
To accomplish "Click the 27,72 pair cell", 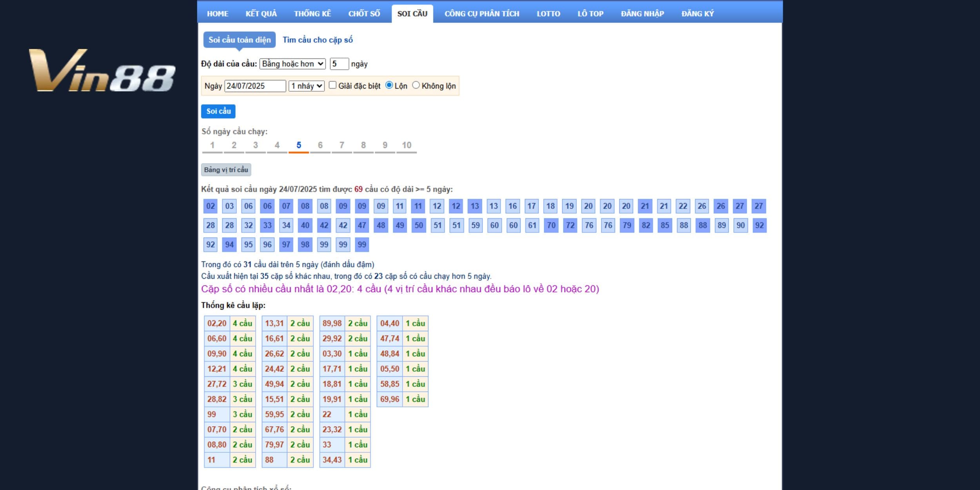I will coord(217,384).
